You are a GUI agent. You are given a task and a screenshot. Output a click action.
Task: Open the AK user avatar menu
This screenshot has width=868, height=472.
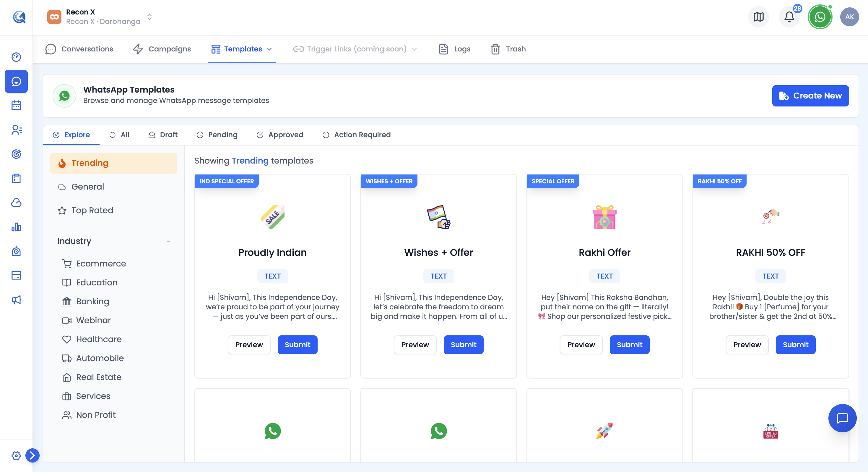point(849,17)
